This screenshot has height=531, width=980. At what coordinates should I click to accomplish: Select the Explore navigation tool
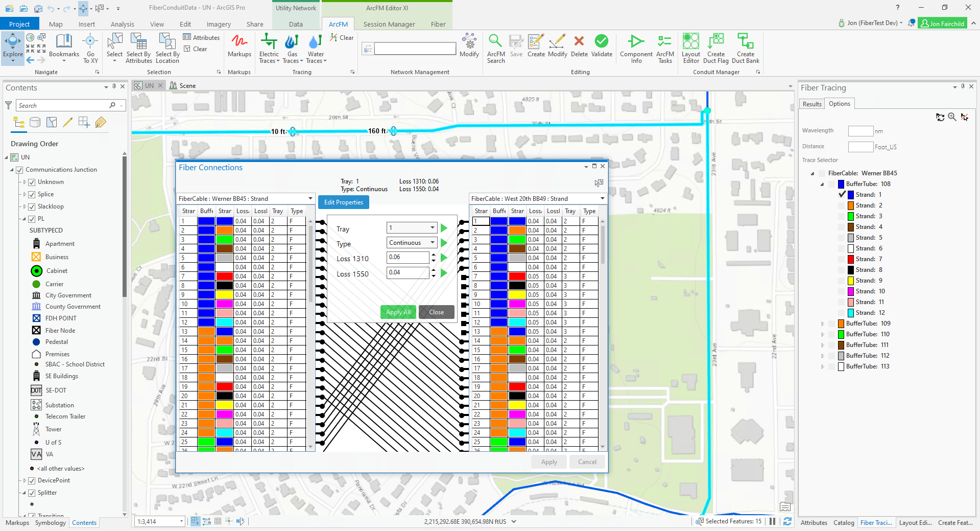point(13,48)
